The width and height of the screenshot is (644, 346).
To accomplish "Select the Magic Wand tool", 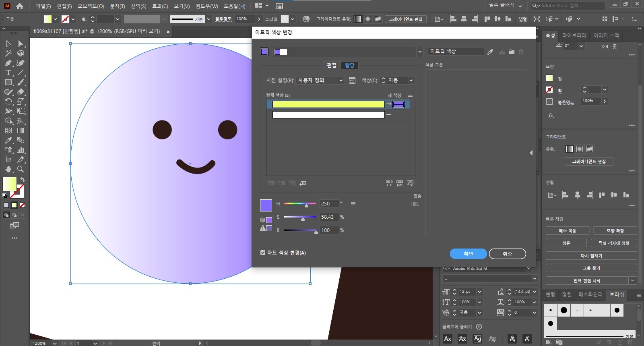I will [x=8, y=53].
